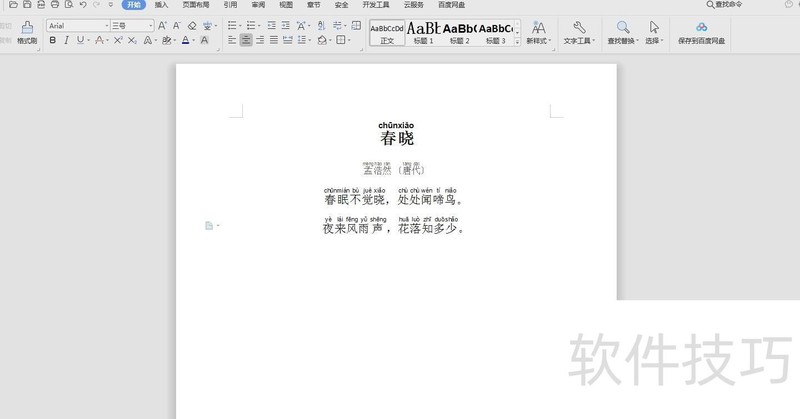Viewport: 800px width, 419px height.
Task: Expand the style gallery list
Action: [x=517, y=42]
